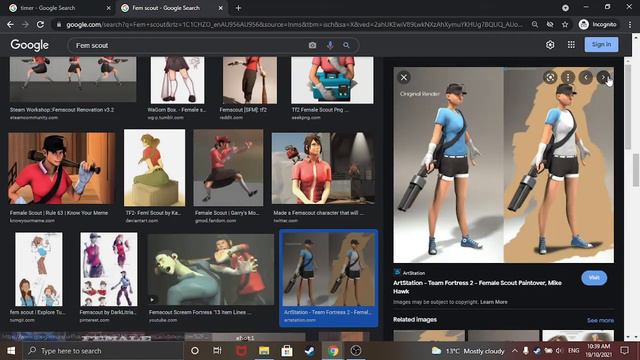Go to previous image in preview
The image size is (640, 360).
pyautogui.click(x=586, y=78)
